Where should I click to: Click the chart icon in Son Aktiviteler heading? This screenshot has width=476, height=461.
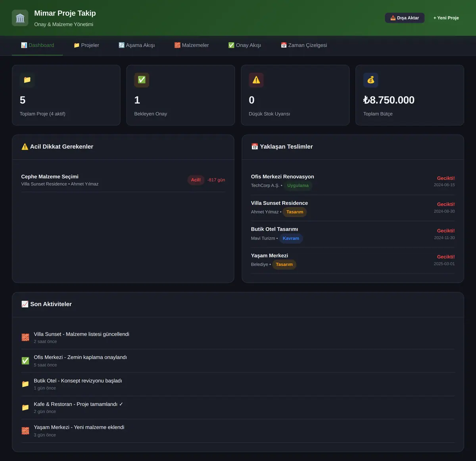click(25, 304)
